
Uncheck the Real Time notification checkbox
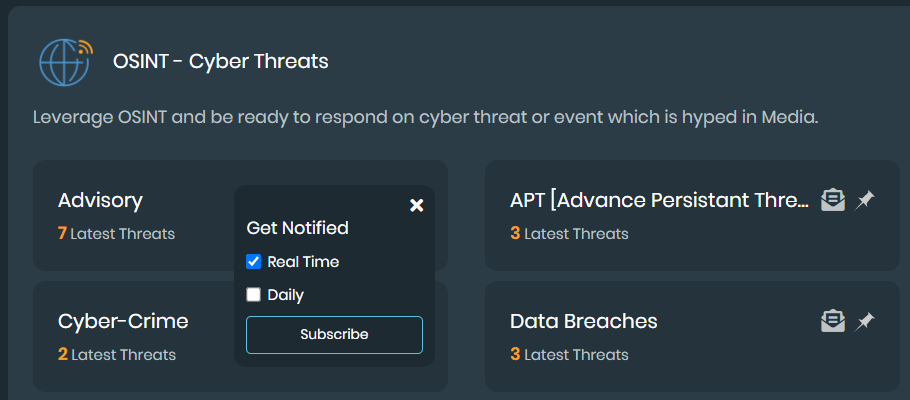254,262
